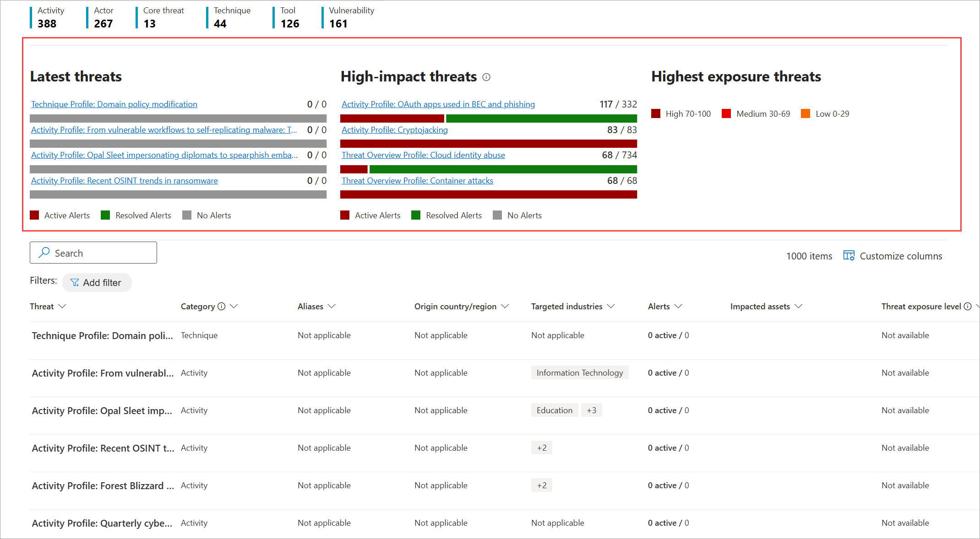Open the Aliases column dropdown
Viewport: 980px width, 539px height.
[332, 306]
